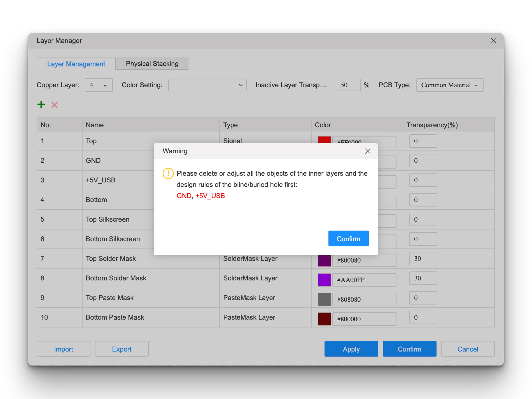Screen dimensions: 532x399
Task: Open the Bottom Solder Mask color swatch
Action: click(x=324, y=280)
